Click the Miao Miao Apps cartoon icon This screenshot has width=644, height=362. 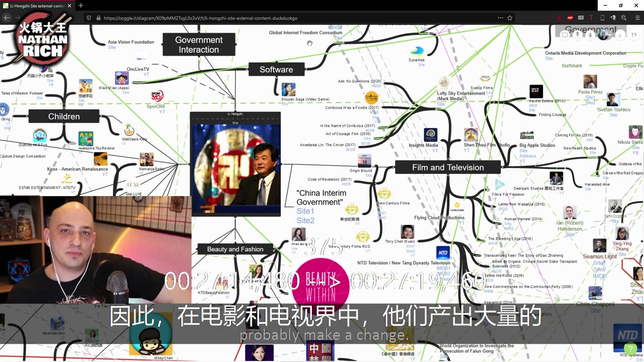point(121,78)
